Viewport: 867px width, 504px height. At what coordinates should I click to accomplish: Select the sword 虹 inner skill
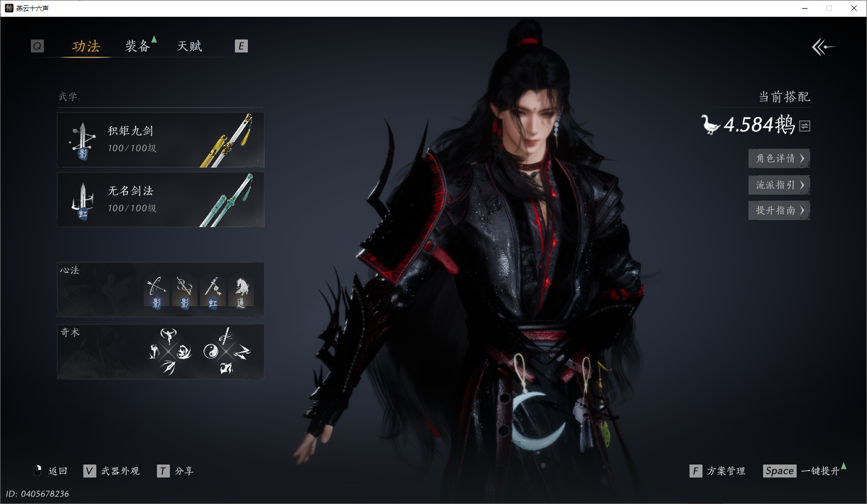pyautogui.click(x=213, y=293)
